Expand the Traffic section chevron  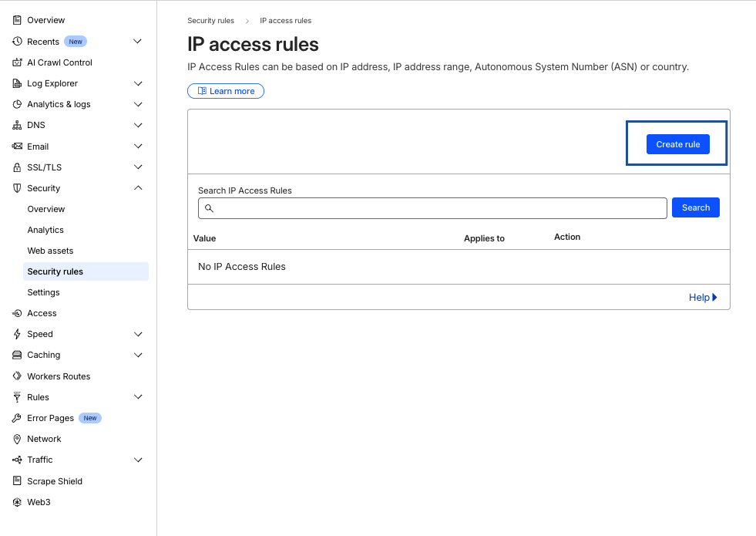[138, 460]
